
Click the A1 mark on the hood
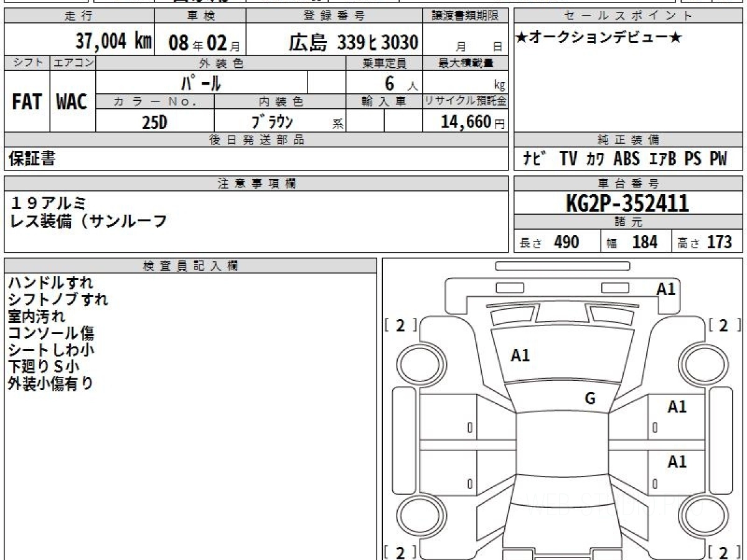[x=520, y=355]
